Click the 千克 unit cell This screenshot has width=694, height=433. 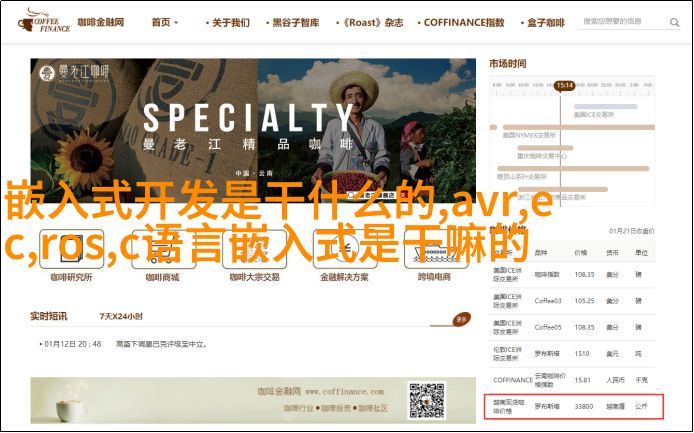(641, 380)
